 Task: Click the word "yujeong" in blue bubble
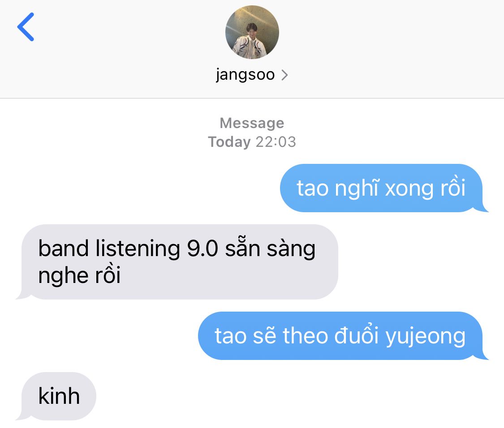(425, 337)
